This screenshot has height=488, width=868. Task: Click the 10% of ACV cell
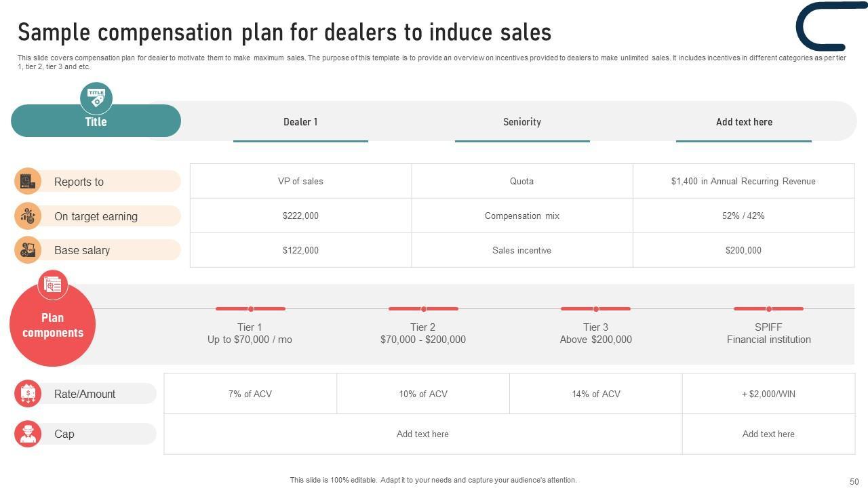coord(423,394)
